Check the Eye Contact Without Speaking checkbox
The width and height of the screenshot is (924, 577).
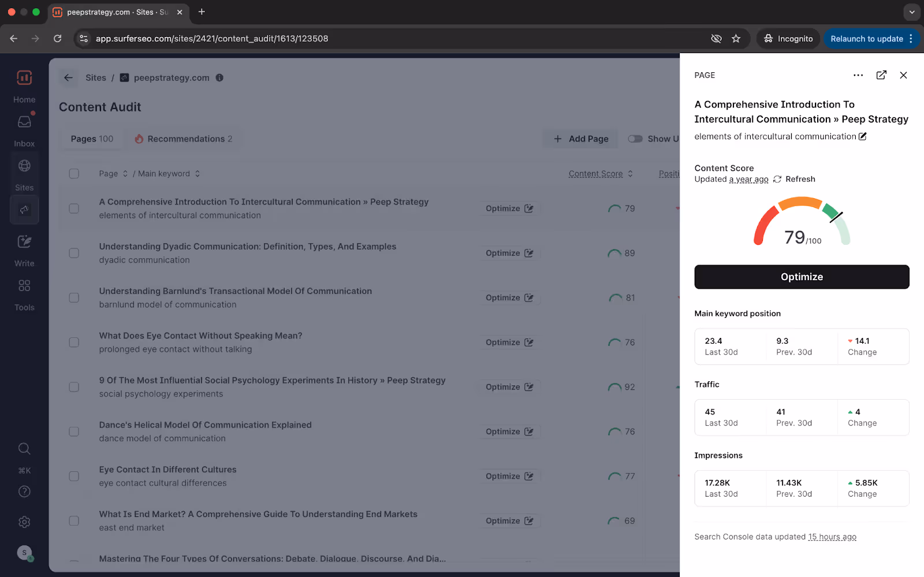click(74, 343)
